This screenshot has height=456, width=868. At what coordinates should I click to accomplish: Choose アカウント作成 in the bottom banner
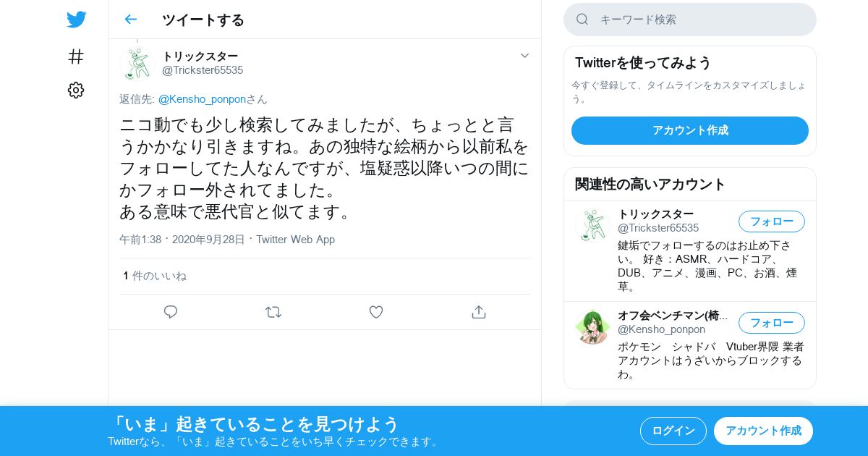763,431
